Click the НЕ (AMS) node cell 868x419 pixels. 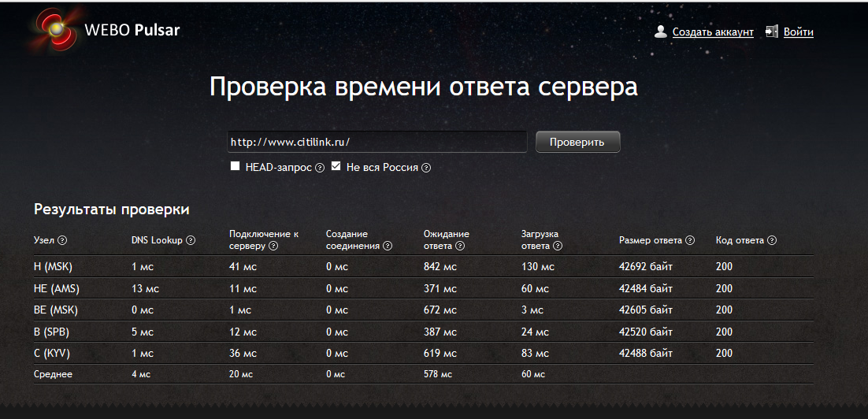(x=57, y=289)
